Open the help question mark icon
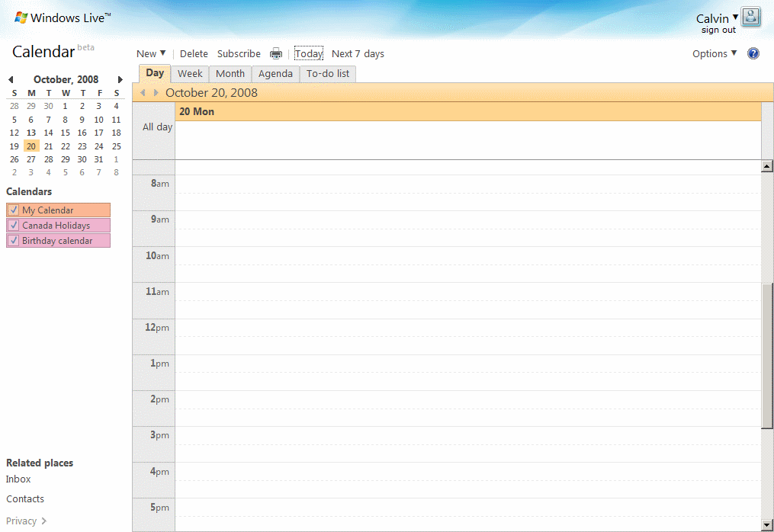 [753, 53]
